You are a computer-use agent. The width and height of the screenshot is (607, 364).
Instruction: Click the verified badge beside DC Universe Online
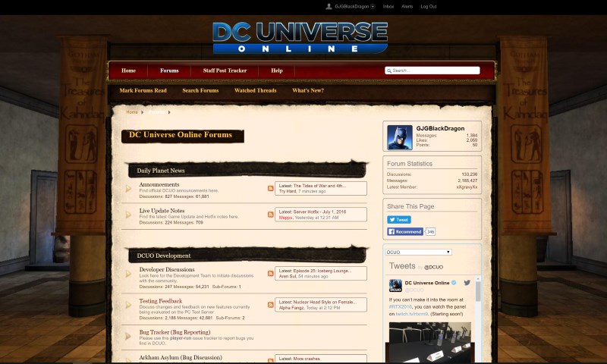pyautogui.click(x=454, y=283)
